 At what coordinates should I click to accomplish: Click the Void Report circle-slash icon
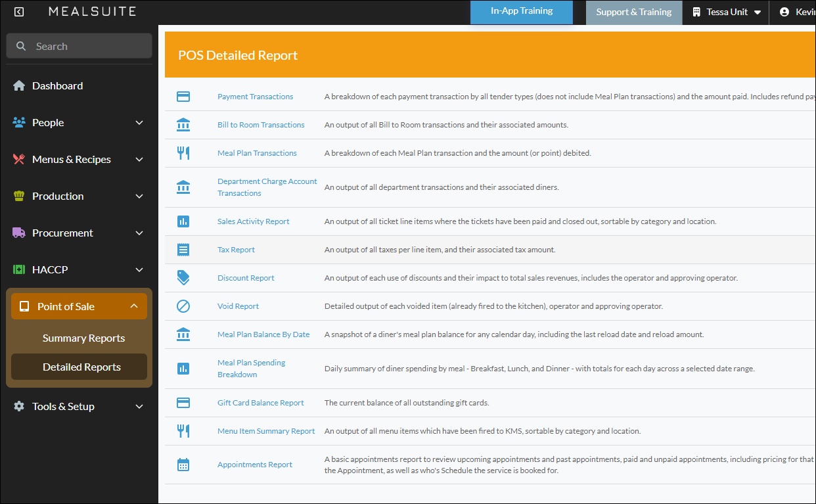183,306
